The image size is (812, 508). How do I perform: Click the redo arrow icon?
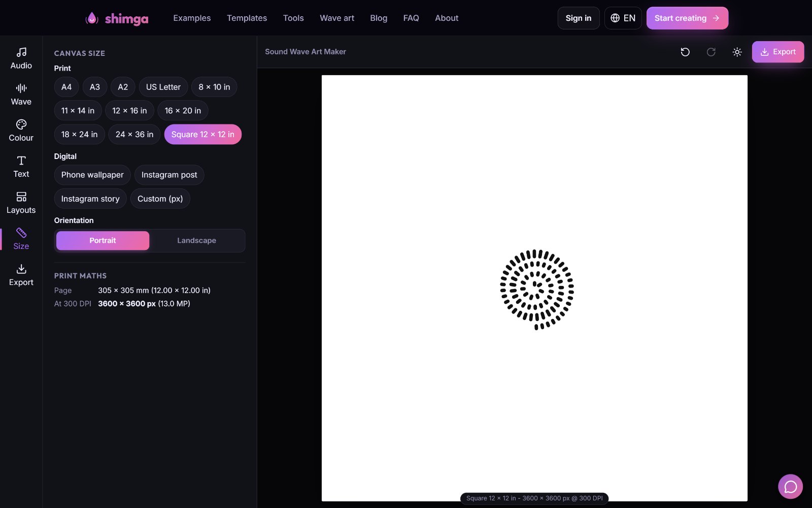coord(711,52)
